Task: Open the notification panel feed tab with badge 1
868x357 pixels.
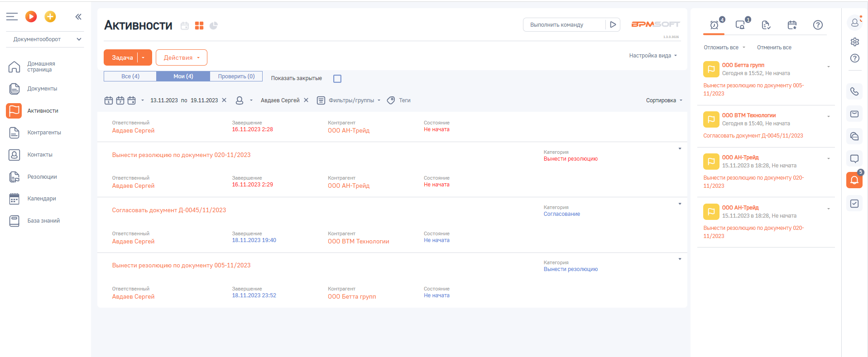Action: tap(741, 25)
